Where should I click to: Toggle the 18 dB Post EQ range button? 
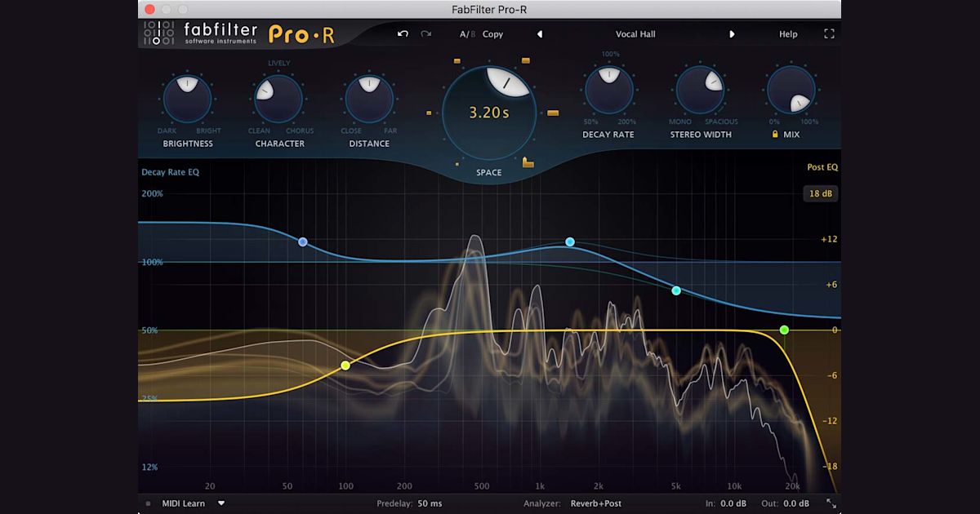click(x=820, y=193)
